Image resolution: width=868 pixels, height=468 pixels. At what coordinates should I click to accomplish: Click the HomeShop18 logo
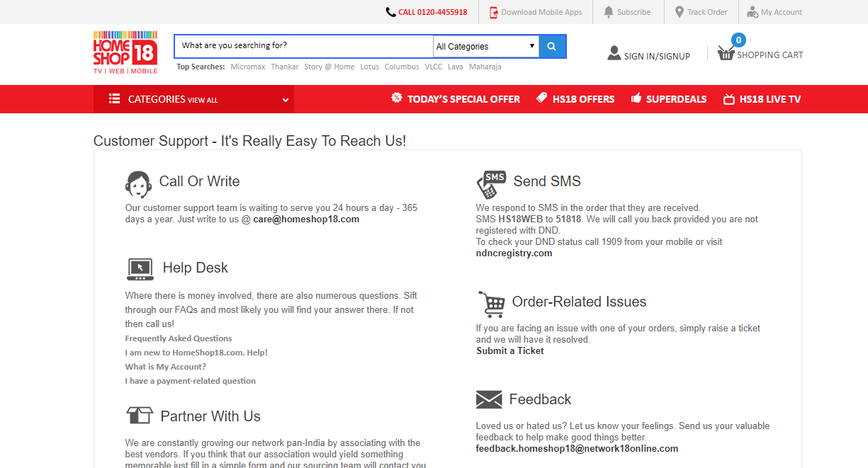[125, 52]
